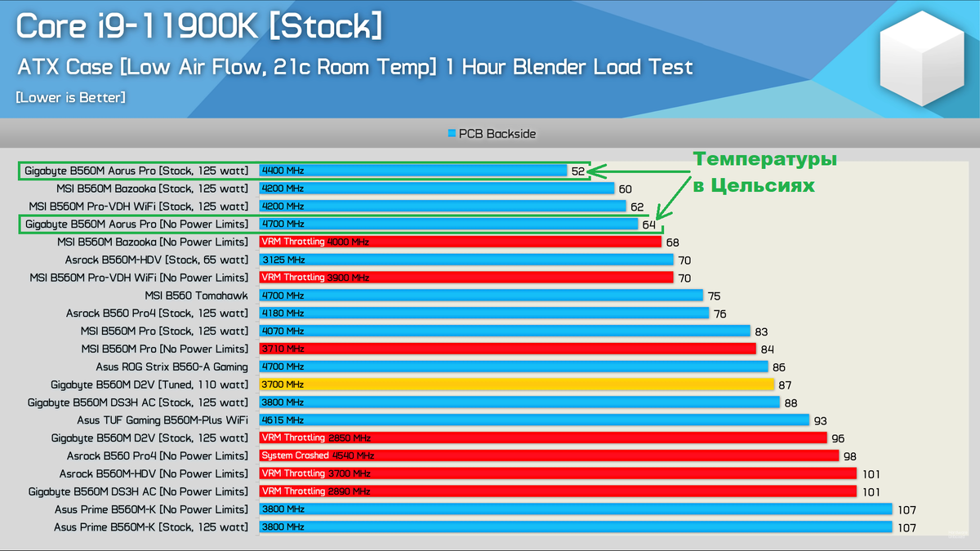980x551 pixels.
Task: Click the temperature value 93
Action: click(x=821, y=421)
